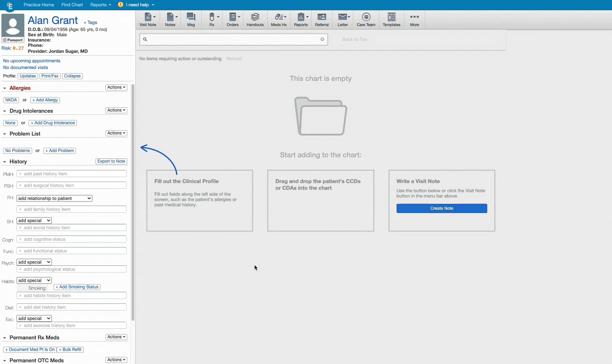Click the add past history item field

(71, 174)
